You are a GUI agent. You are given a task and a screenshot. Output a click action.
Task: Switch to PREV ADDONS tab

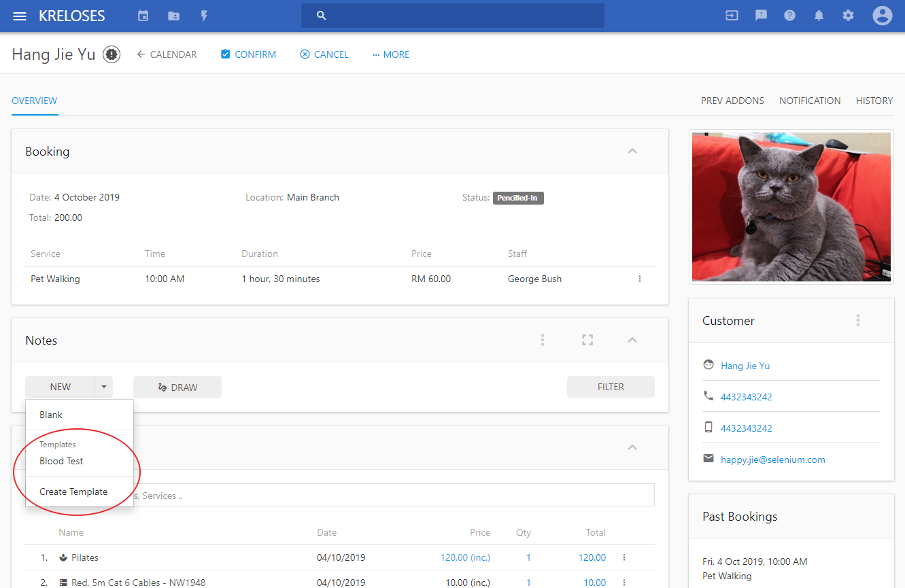point(732,101)
